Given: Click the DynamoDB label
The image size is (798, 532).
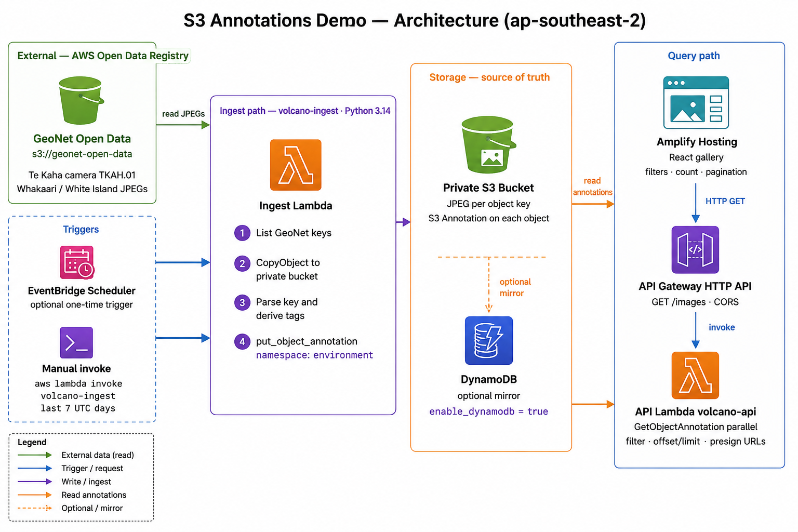Looking at the screenshot, I should (489, 380).
